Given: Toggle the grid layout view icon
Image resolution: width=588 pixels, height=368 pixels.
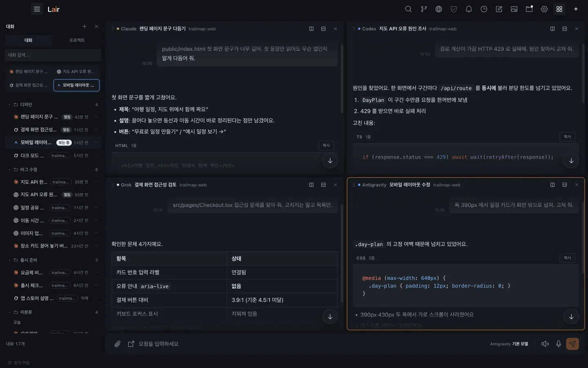Looking at the screenshot, I should coord(559,9).
